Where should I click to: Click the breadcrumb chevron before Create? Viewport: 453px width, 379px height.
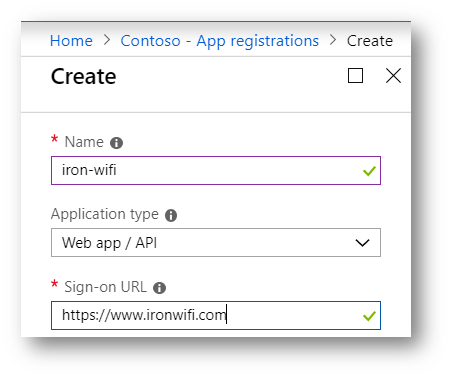point(333,40)
